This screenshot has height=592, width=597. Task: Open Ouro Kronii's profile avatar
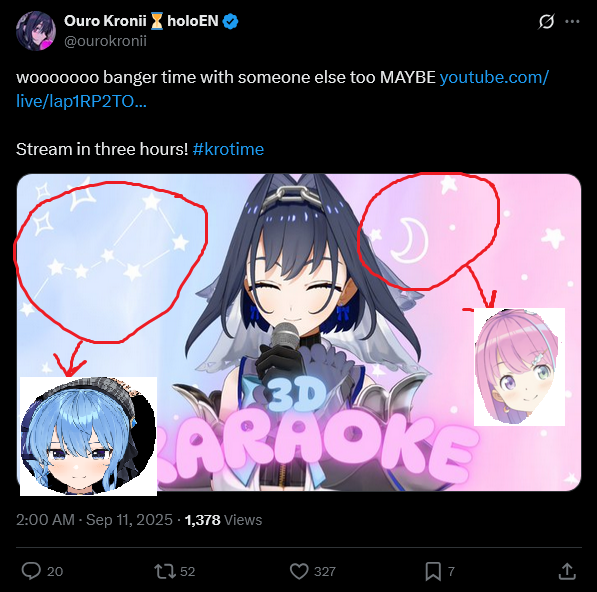tap(36, 30)
